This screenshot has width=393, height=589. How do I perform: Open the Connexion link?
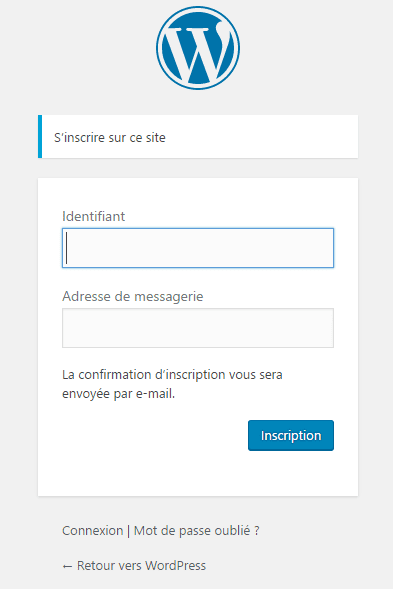[92, 530]
